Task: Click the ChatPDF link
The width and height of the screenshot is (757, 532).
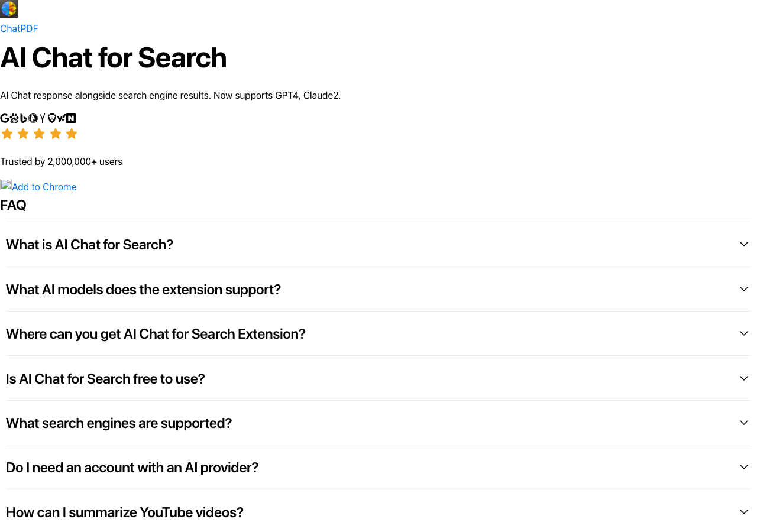Action: tap(19, 28)
